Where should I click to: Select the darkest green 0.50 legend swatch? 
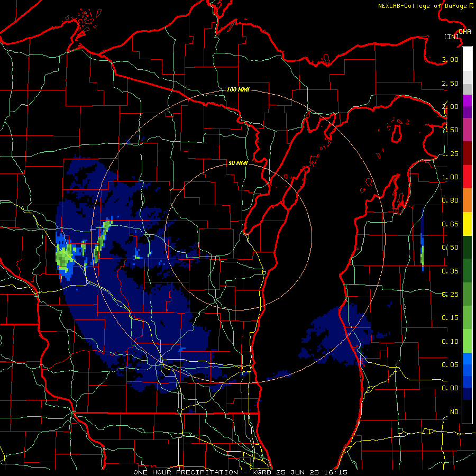point(467,248)
